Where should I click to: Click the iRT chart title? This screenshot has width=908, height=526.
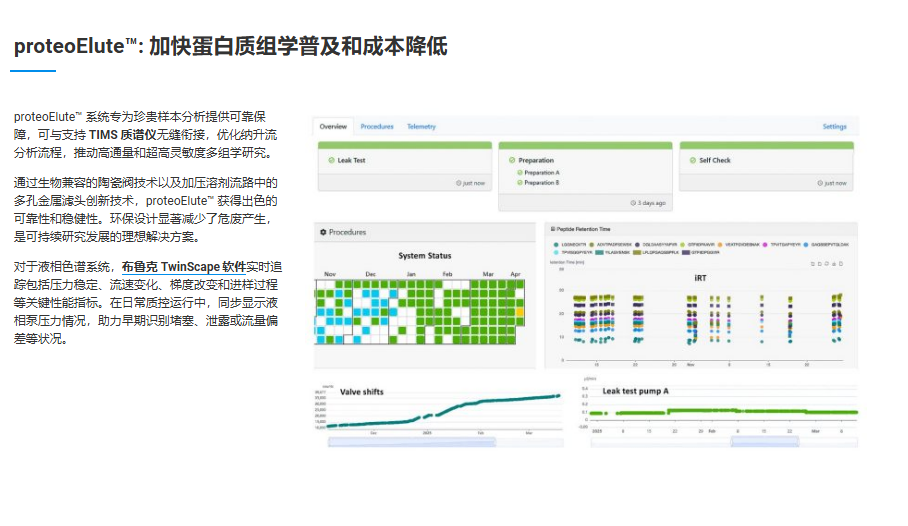[700, 278]
